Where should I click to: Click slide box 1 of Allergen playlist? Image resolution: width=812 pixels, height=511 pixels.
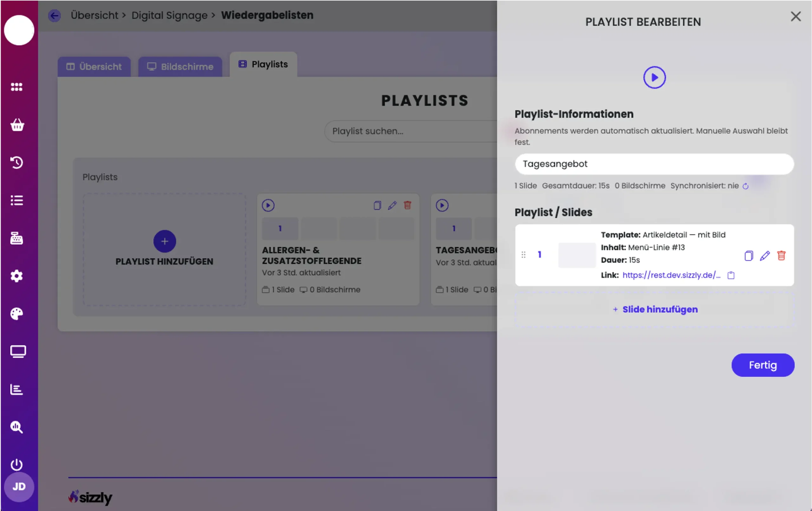pyautogui.click(x=280, y=229)
